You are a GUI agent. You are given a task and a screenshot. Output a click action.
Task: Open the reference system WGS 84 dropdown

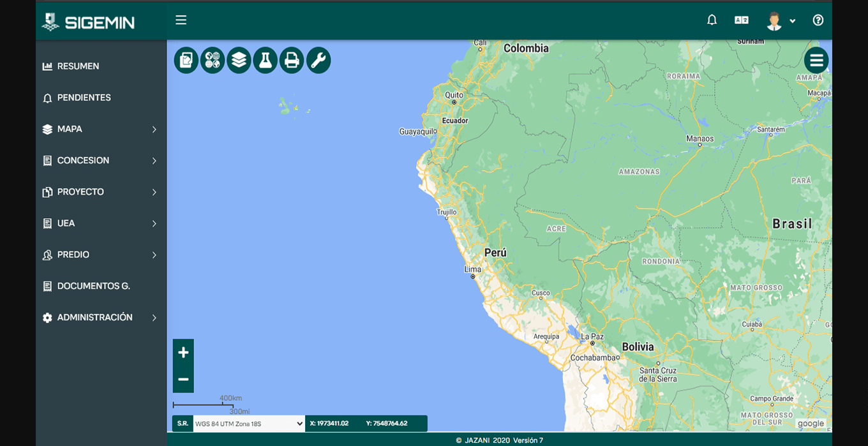[249, 424]
